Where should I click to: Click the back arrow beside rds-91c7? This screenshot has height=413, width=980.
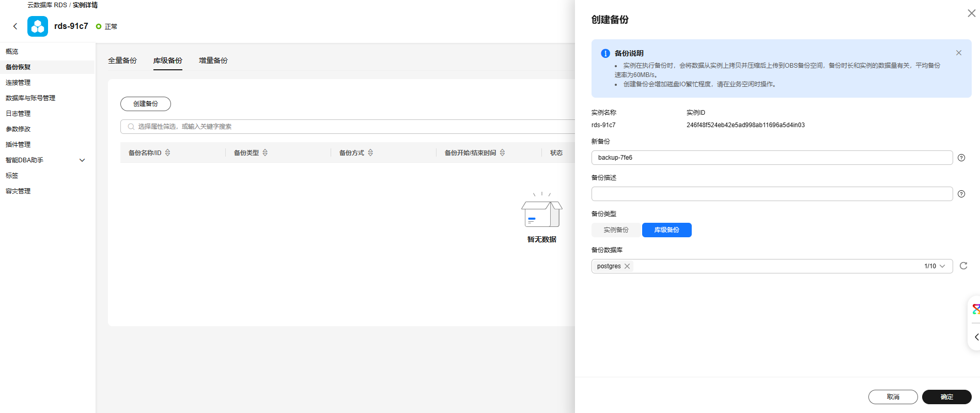(15, 26)
